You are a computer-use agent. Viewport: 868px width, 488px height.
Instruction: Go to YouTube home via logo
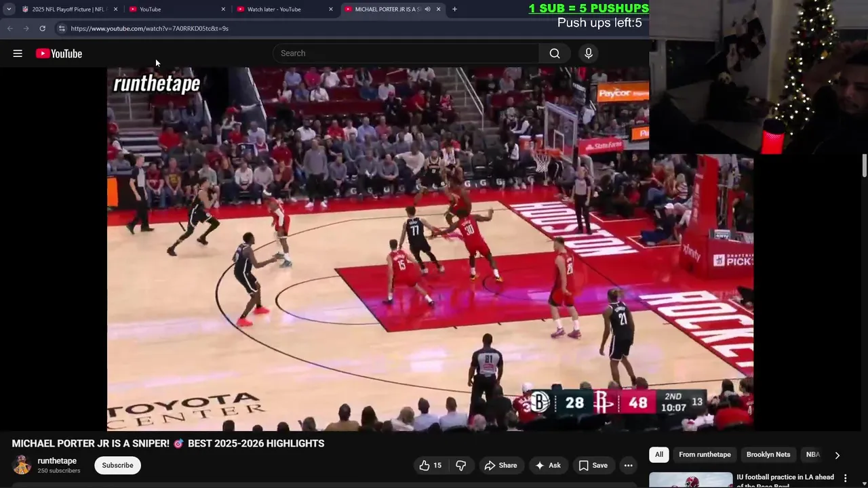coord(59,54)
